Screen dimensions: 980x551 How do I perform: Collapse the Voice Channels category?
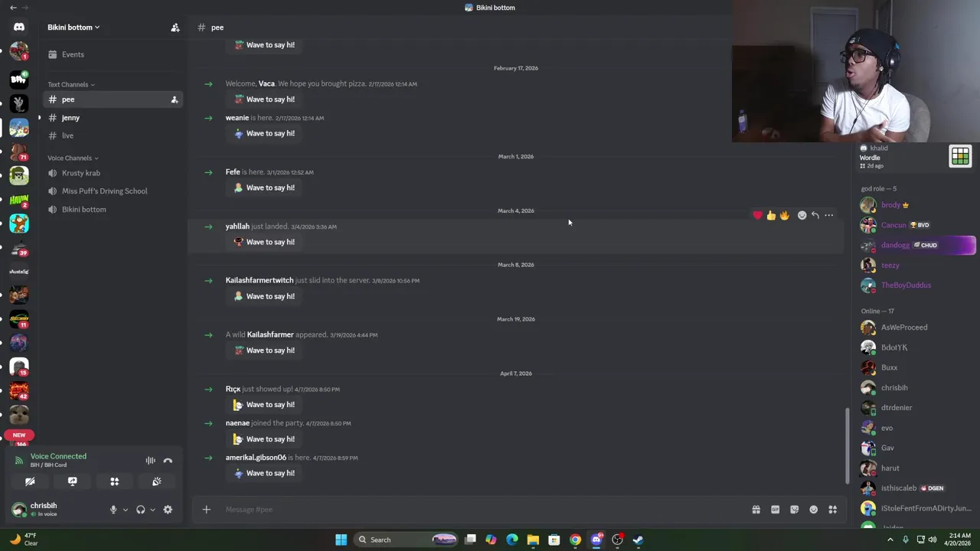coord(73,158)
